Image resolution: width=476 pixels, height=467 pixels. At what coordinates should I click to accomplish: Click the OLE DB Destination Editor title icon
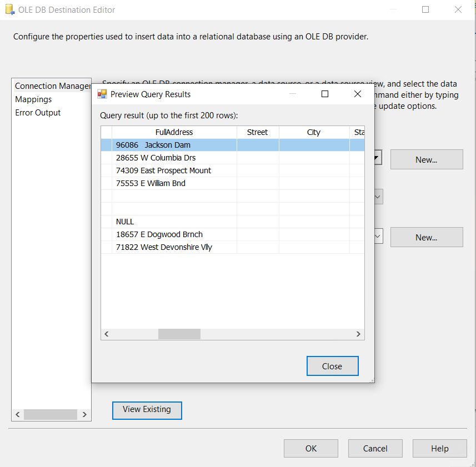[9, 10]
